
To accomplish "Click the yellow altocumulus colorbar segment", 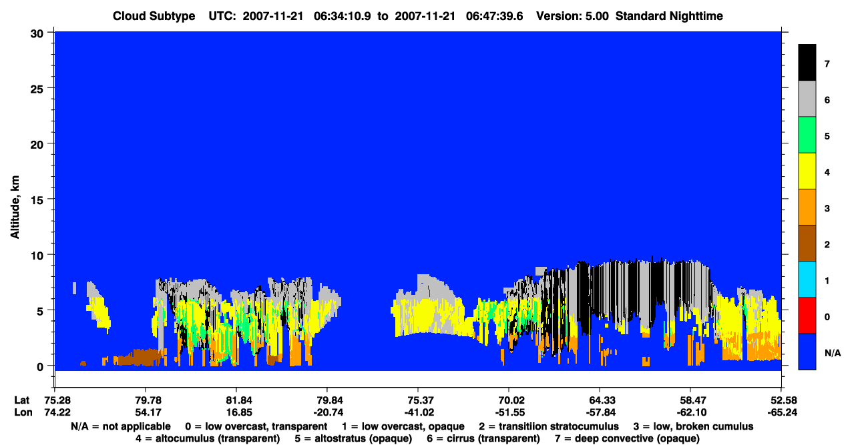I will tap(807, 171).
